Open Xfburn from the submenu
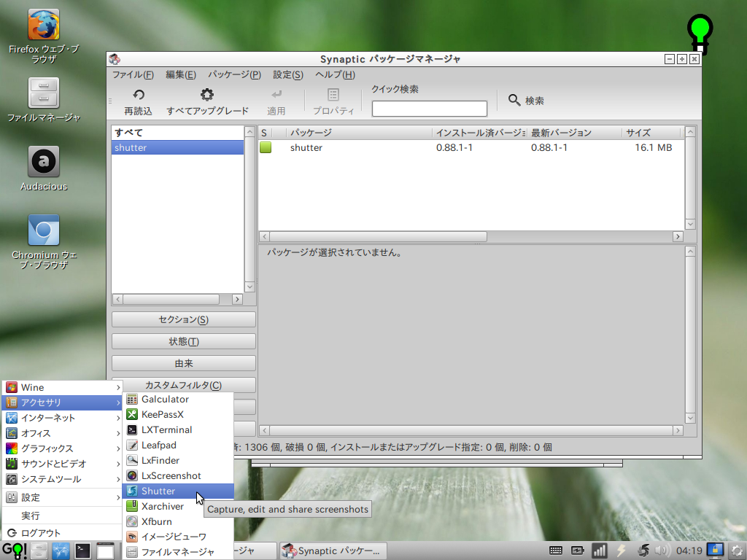The image size is (747, 560). (178, 521)
